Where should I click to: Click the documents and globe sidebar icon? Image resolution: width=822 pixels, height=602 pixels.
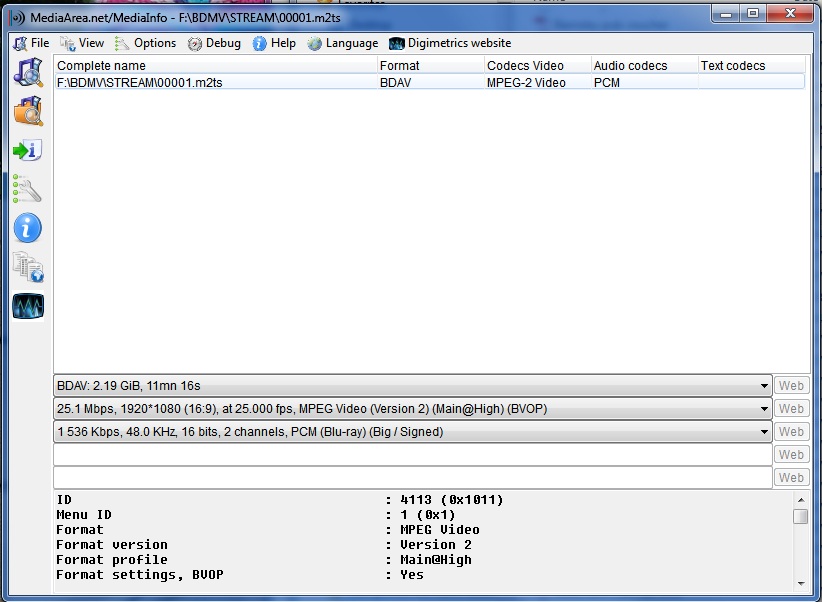tap(28, 267)
